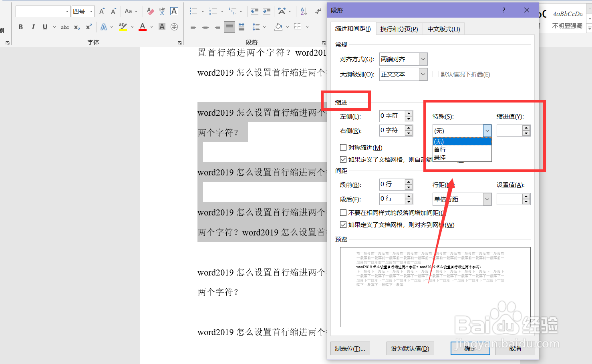
Task: Apply strikethrough formatting
Action: tap(65, 27)
